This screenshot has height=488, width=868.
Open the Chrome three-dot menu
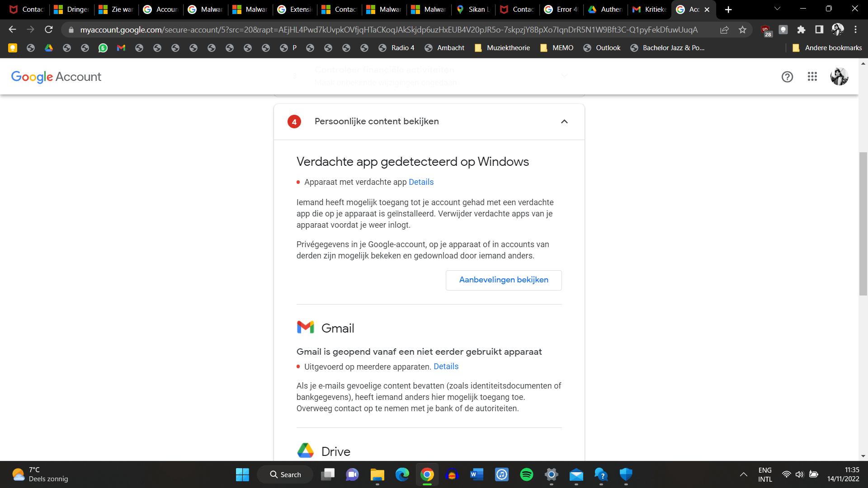(855, 30)
